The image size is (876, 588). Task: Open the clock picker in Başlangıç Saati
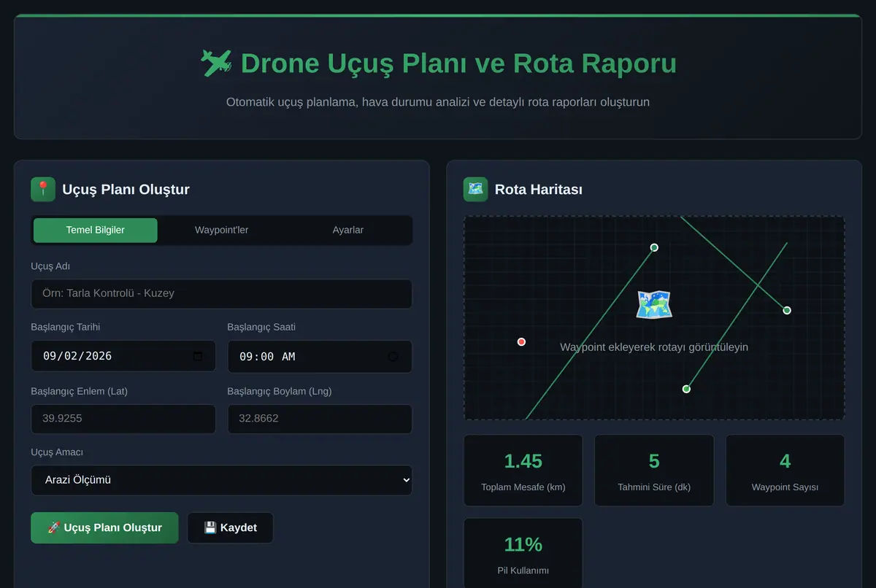(x=393, y=356)
